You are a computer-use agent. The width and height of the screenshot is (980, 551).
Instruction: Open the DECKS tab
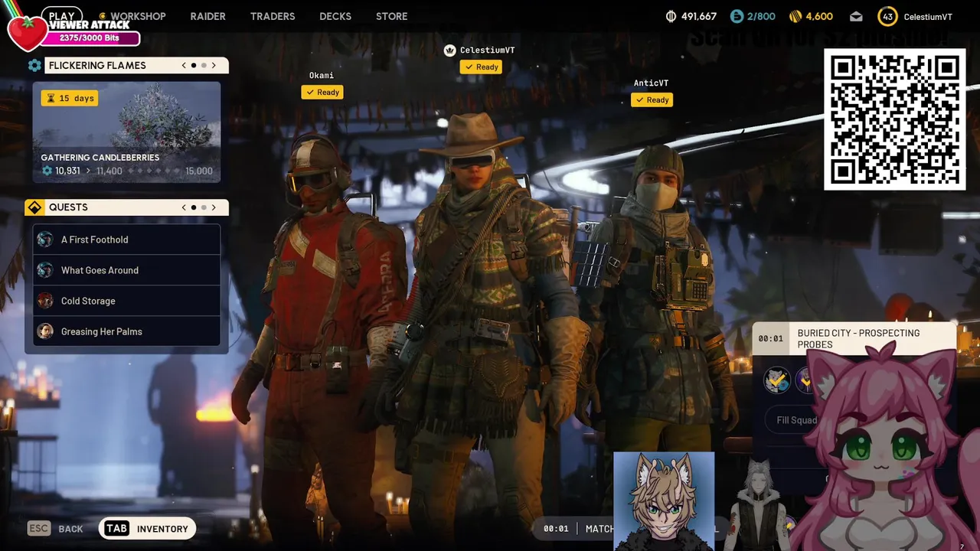tap(335, 16)
